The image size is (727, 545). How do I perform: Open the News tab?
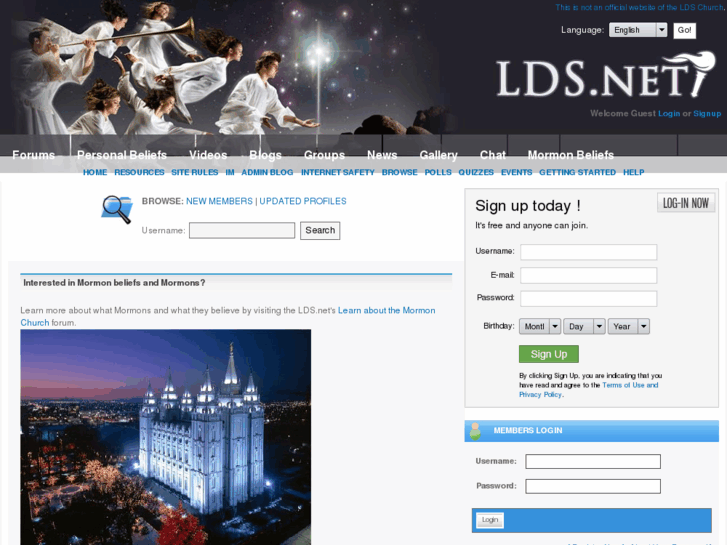[382, 155]
